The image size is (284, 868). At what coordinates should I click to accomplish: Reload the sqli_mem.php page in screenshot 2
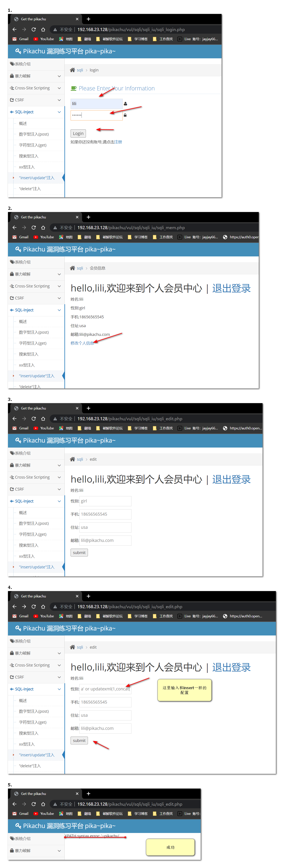click(34, 228)
